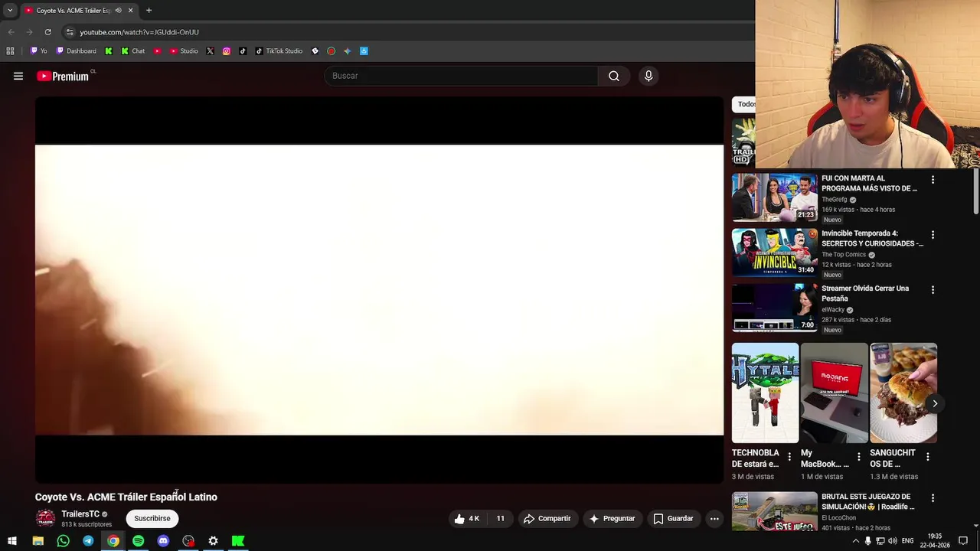Reload the current page
The height and width of the screenshot is (551, 980).
47,32
